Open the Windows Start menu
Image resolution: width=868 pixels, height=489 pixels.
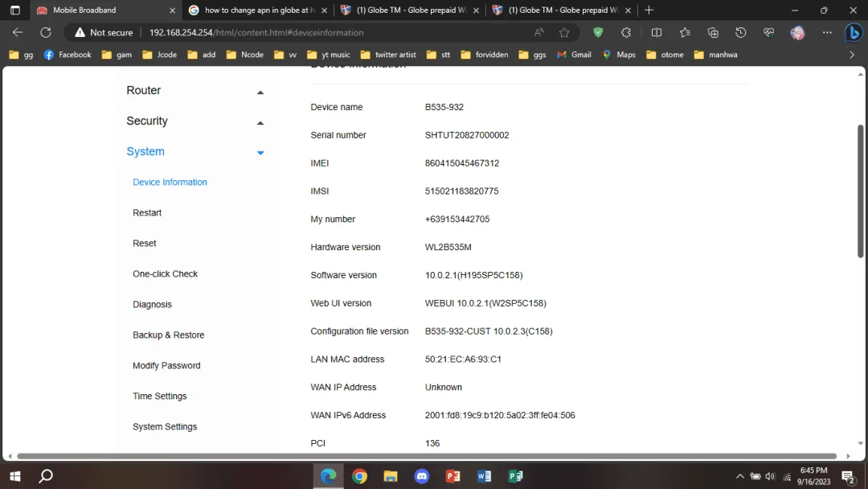pyautogui.click(x=15, y=476)
